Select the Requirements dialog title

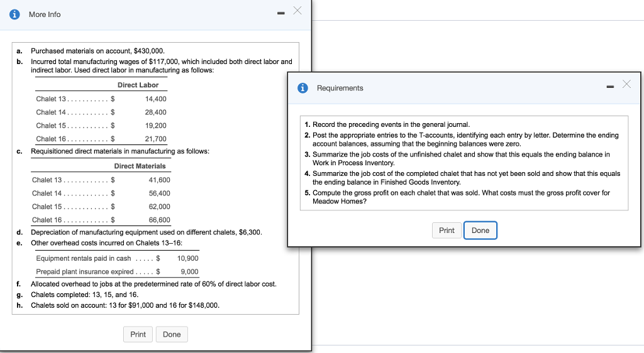point(340,88)
